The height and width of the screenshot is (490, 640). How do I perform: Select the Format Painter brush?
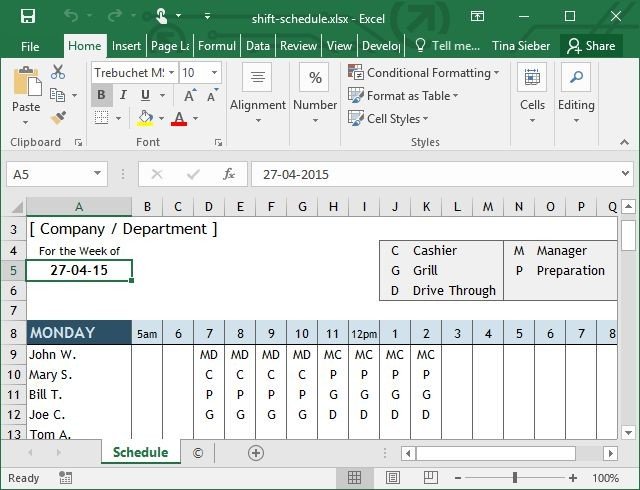(x=57, y=117)
